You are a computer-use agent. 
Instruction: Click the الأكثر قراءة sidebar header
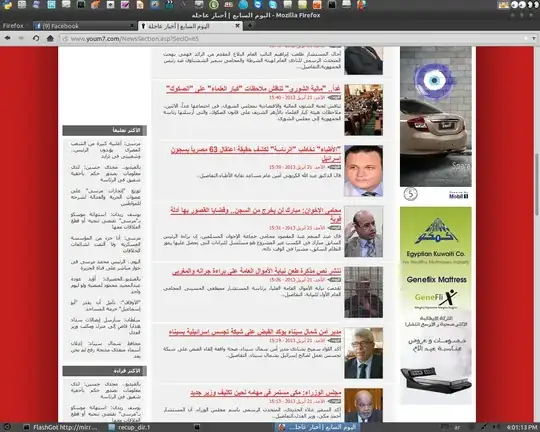pyautogui.click(x=105, y=371)
